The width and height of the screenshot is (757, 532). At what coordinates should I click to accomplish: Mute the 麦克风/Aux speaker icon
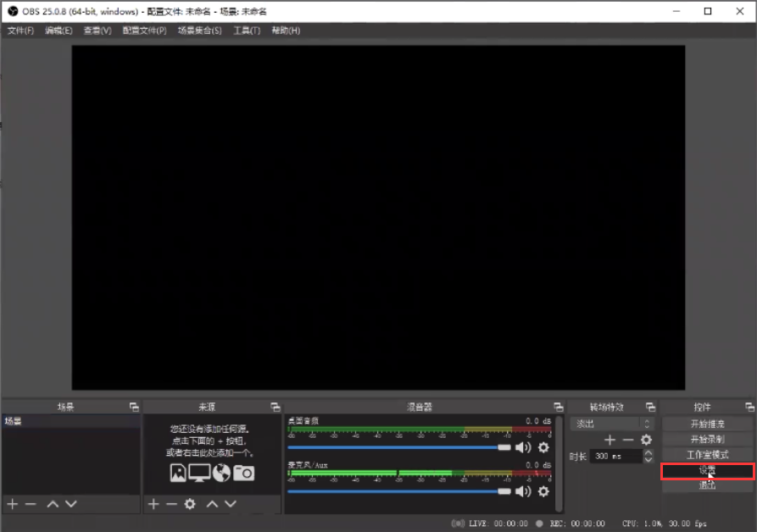[x=524, y=491]
